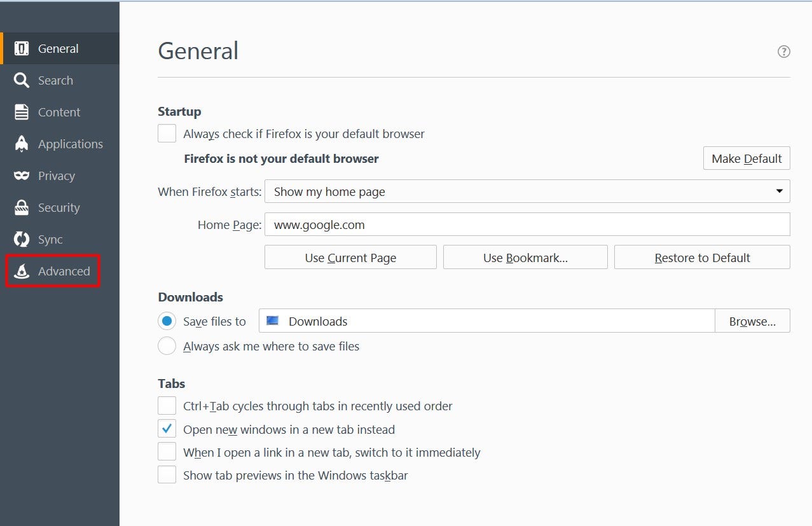Click the Browse… button for downloads
Viewport: 812px width, 526px height.
752,321
